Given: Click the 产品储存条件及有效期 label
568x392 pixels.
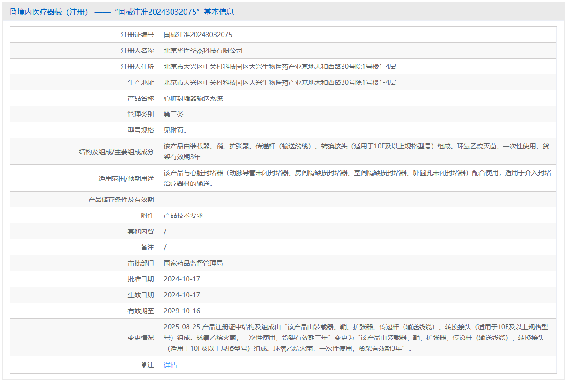Looking at the screenshot, I should pos(121,200).
